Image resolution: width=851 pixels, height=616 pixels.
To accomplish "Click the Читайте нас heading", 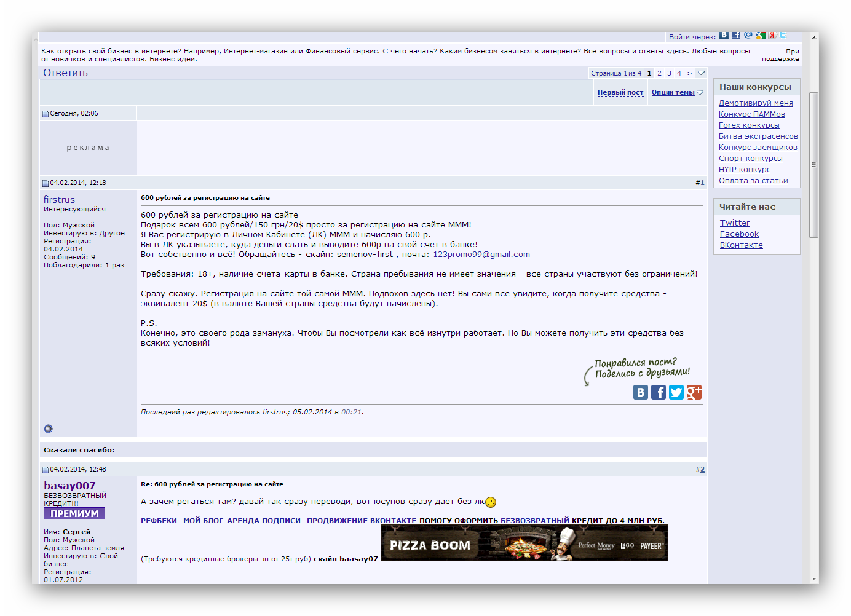I will point(747,207).
